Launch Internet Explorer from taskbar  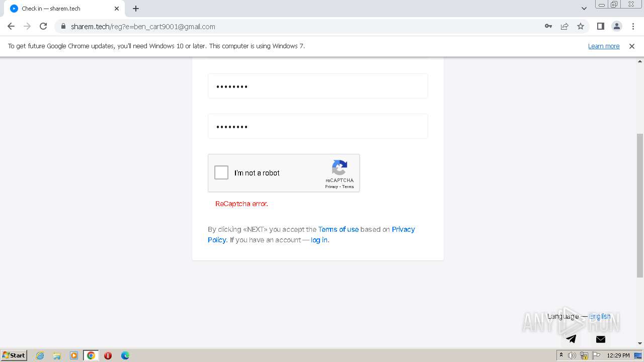(40, 355)
